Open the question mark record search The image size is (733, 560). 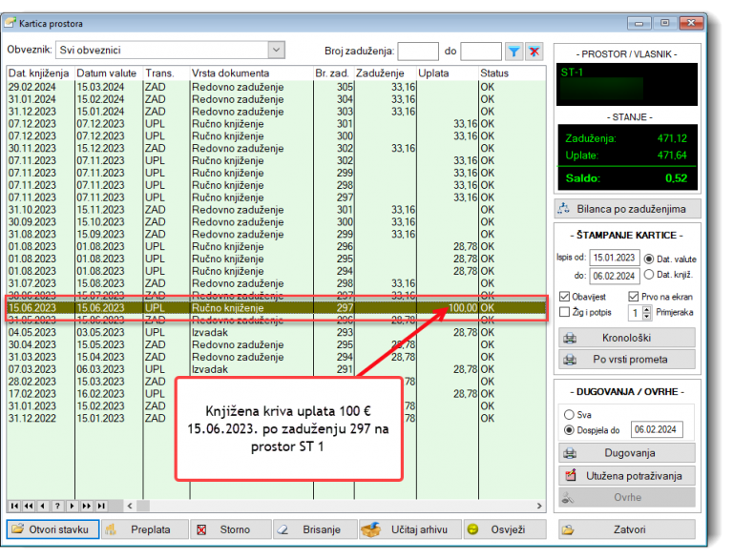tap(57, 506)
